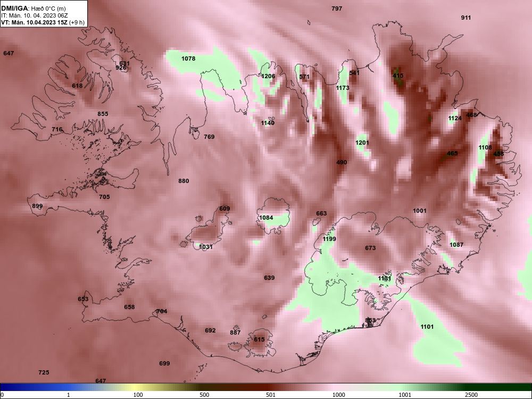Screen dimensions: 532x399
Task: Click the map value 769
Action: coord(209,137)
